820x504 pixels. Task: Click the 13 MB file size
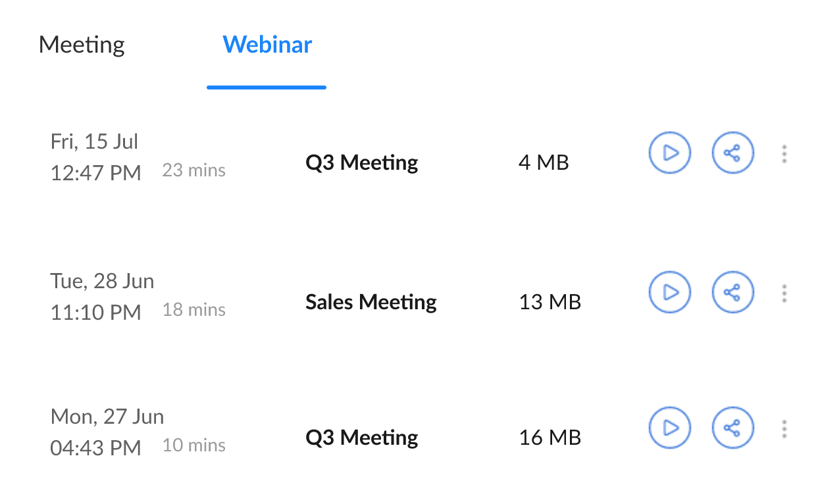[550, 302]
